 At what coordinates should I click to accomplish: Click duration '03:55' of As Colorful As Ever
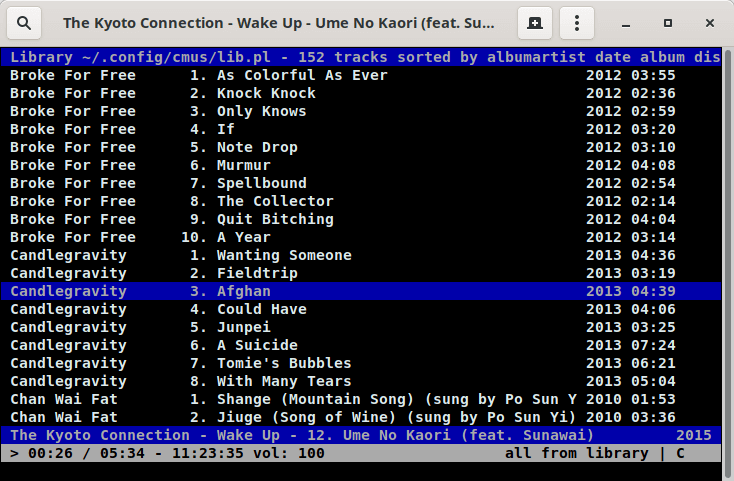coord(653,75)
